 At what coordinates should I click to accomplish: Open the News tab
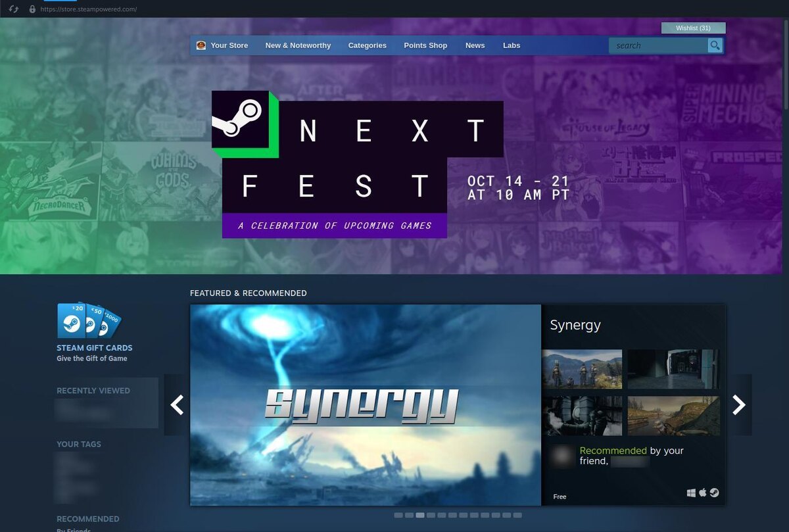click(475, 45)
